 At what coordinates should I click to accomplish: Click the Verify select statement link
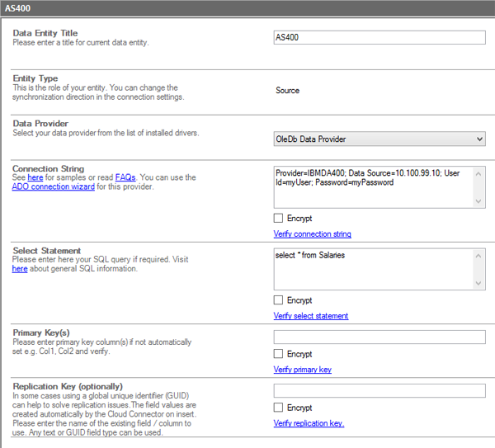coord(310,316)
